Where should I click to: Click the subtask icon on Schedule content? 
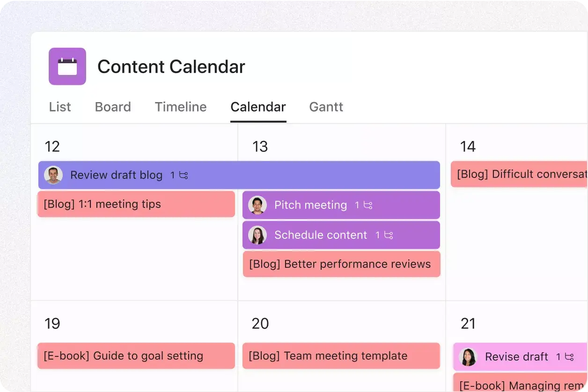tap(389, 235)
